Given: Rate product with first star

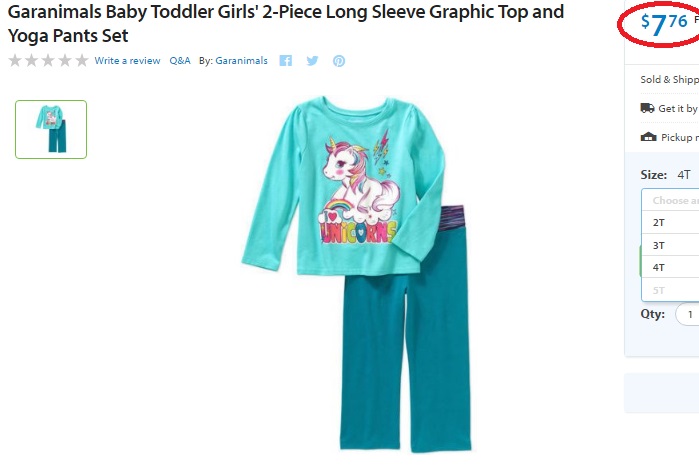Looking at the screenshot, I should 15,60.
